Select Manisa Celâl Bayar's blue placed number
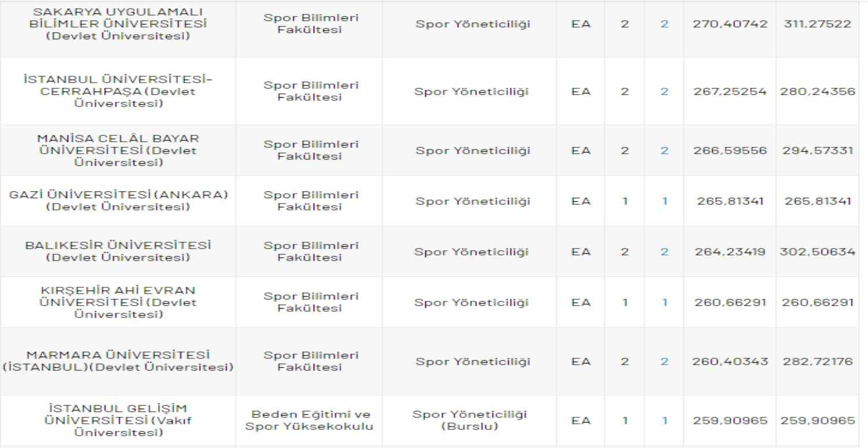This screenshot has height=448, width=868. click(664, 150)
